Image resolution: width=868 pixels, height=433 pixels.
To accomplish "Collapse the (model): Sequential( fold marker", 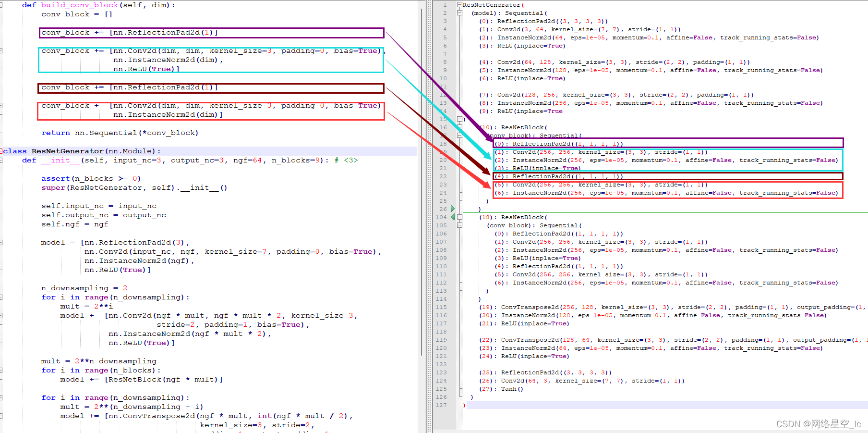I will [x=459, y=13].
